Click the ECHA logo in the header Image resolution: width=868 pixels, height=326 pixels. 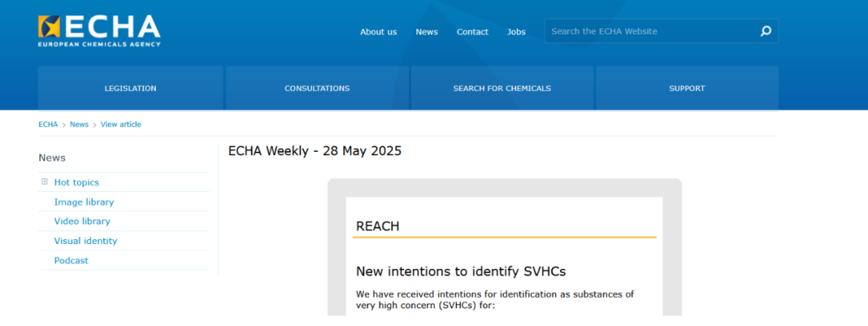(100, 31)
